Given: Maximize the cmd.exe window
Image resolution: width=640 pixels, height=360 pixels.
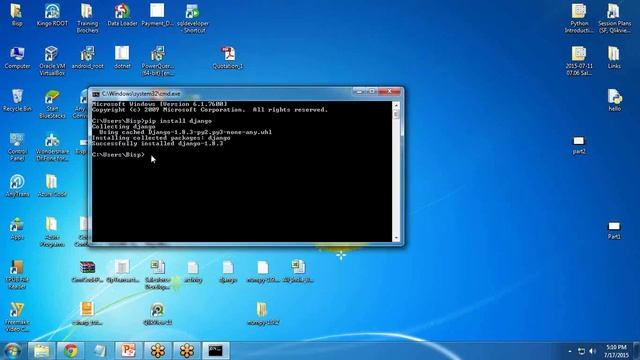Looking at the screenshot, I should pos(371,92).
